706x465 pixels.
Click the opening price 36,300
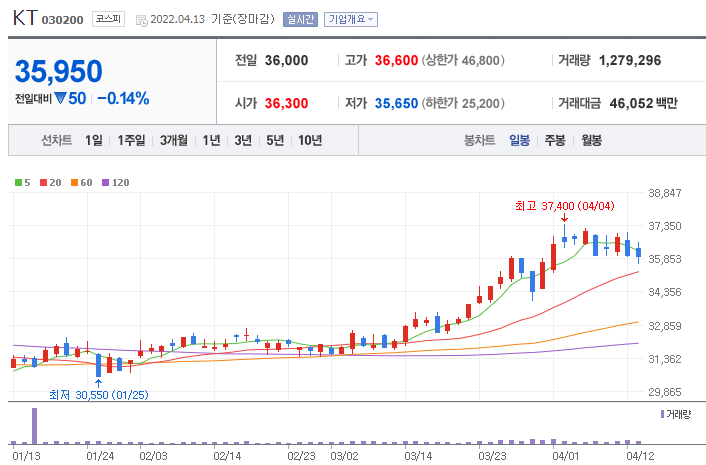pos(286,104)
